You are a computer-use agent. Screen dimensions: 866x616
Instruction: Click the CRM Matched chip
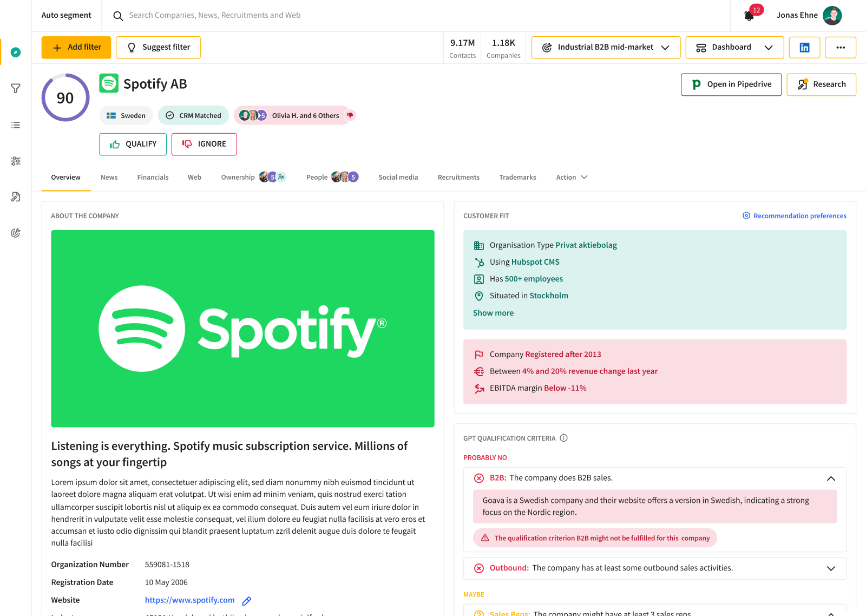pos(193,115)
